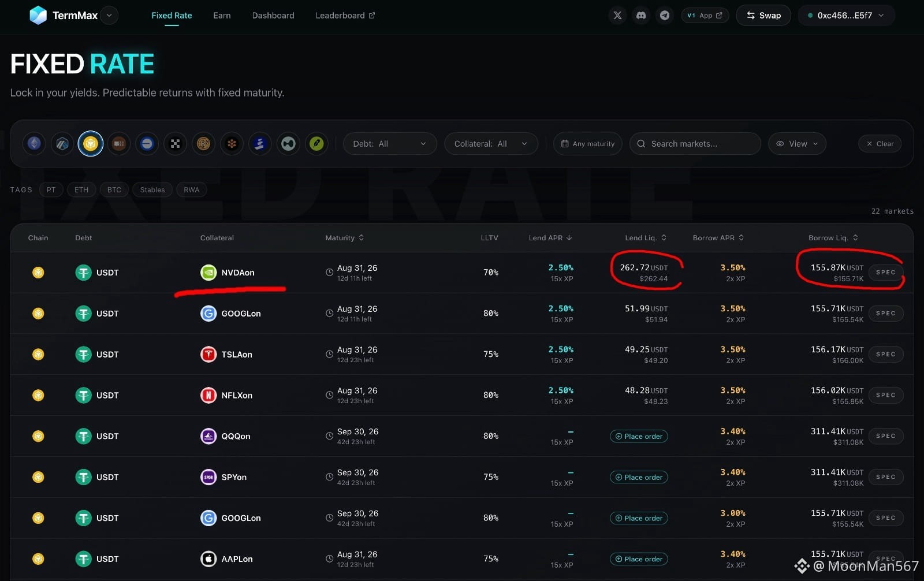The width and height of the screenshot is (924, 581).
Task: Click the NVDAon collateral token icon
Action: tap(208, 273)
